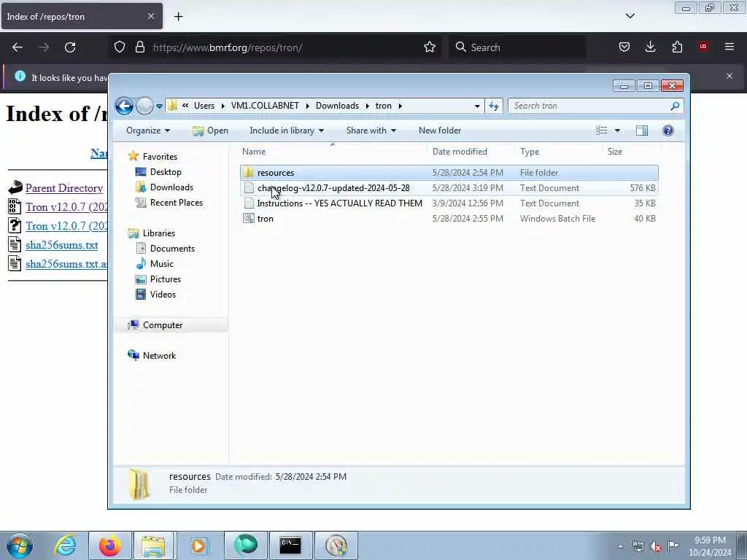Open Windows Start menu
The height and width of the screenshot is (560, 747).
[20, 545]
